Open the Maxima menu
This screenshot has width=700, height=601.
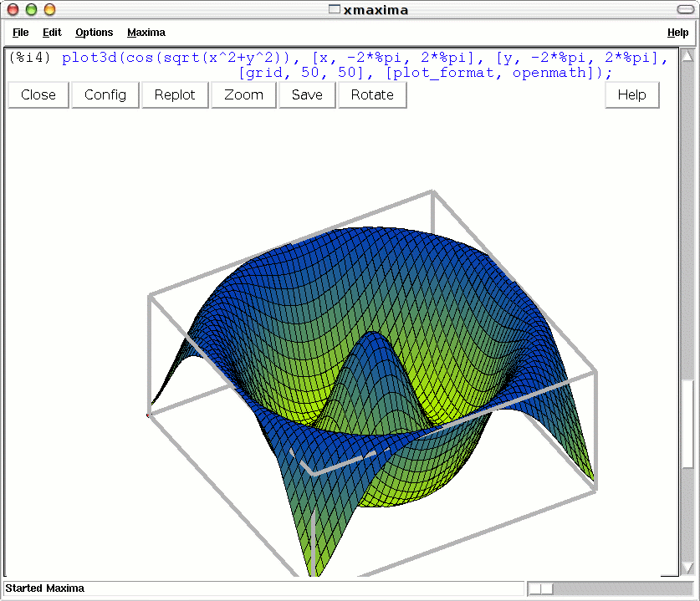click(x=146, y=33)
